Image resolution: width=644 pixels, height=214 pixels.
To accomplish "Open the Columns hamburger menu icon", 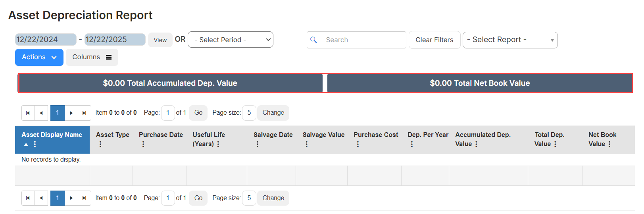I will coord(109,57).
